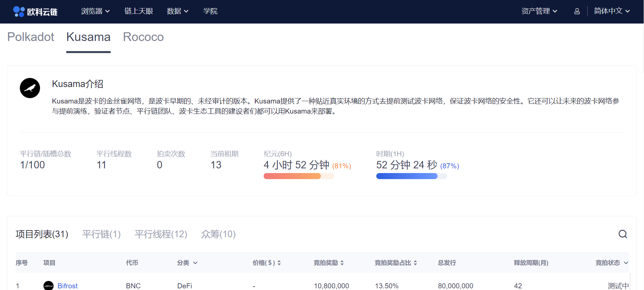The width and height of the screenshot is (644, 290).
Task: Click the 欧科云链 logo
Action: 35,11
